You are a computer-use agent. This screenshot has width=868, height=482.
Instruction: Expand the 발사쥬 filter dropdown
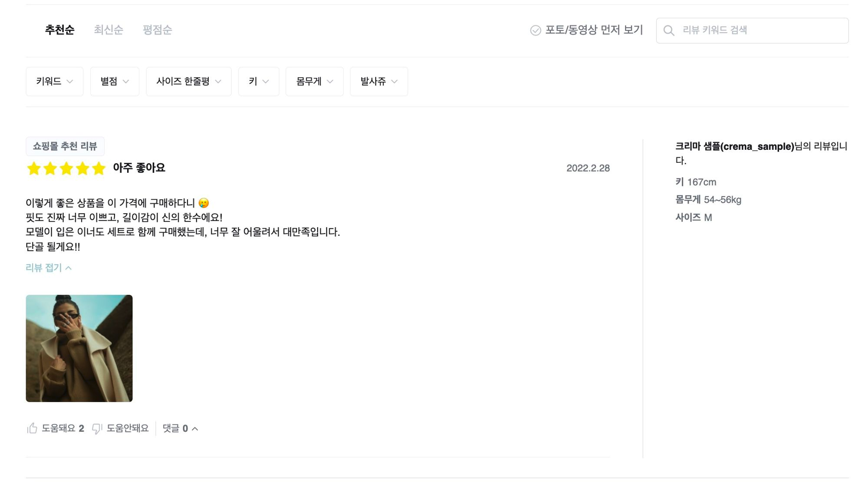pos(379,82)
